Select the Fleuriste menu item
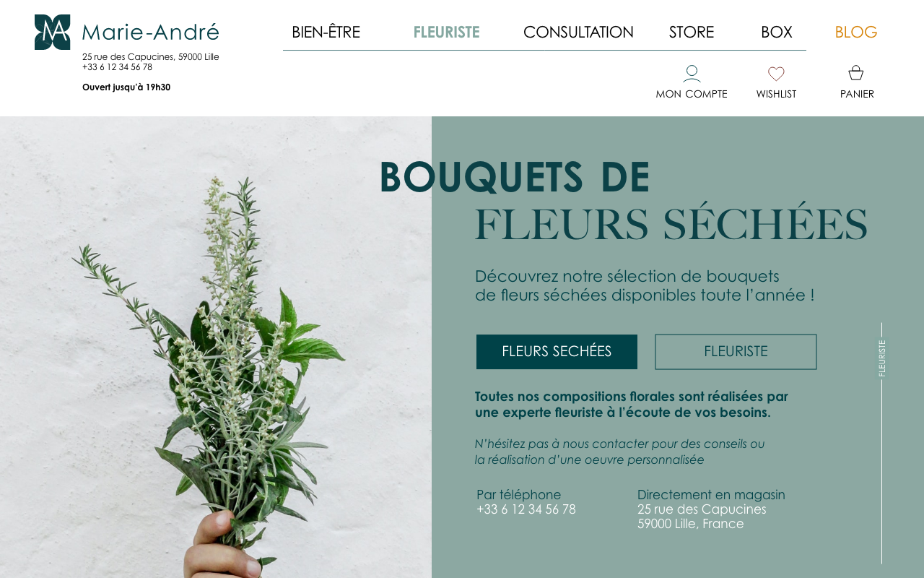 pos(446,33)
